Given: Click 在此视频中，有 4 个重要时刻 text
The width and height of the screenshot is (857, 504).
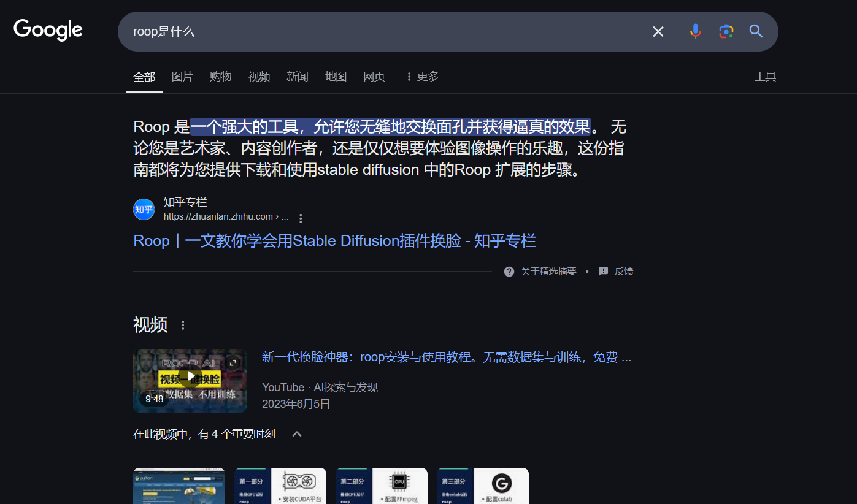Looking at the screenshot, I should (204, 434).
